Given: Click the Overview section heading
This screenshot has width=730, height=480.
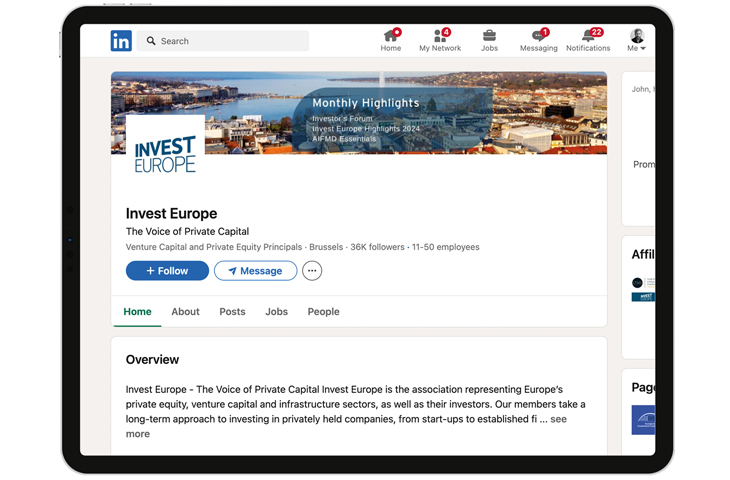Looking at the screenshot, I should (x=152, y=359).
